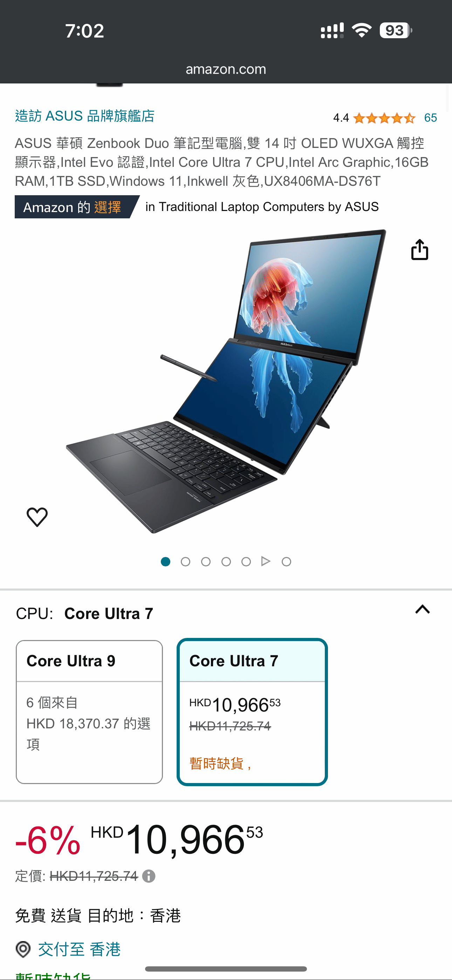Select the Core Ultra 9 CPU option
The width and height of the screenshot is (452, 980).
pos(89,712)
